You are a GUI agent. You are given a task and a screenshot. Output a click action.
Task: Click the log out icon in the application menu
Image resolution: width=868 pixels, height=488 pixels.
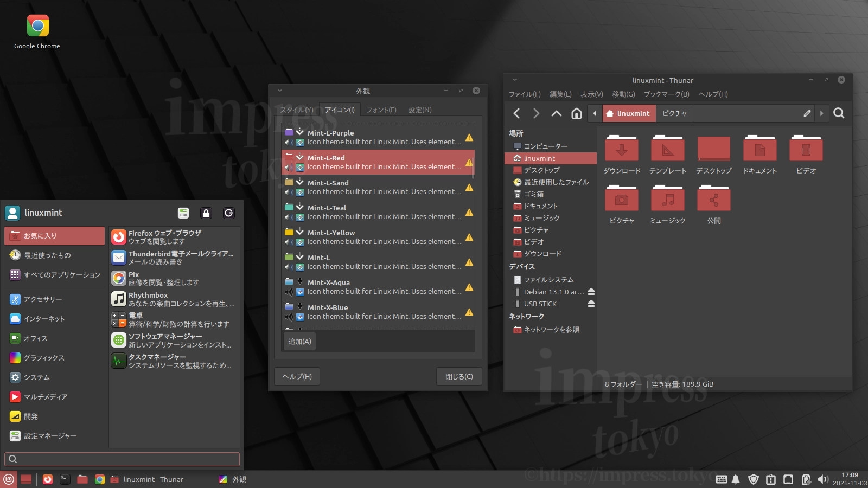click(229, 213)
